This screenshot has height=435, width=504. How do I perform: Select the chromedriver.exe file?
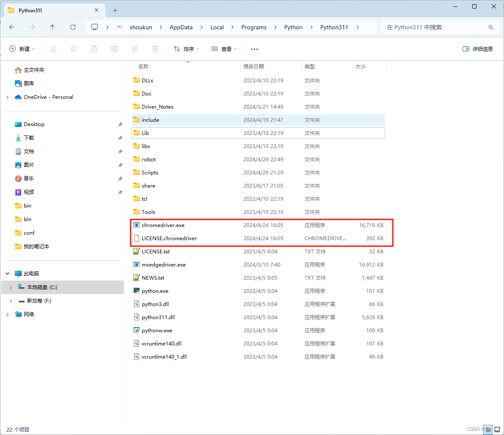point(258,225)
